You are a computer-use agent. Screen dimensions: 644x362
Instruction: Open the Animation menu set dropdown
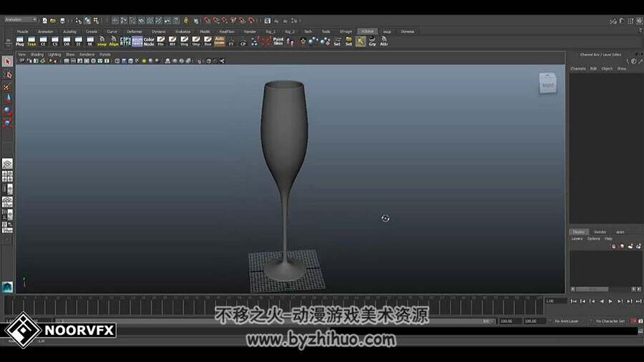pyautogui.click(x=21, y=20)
